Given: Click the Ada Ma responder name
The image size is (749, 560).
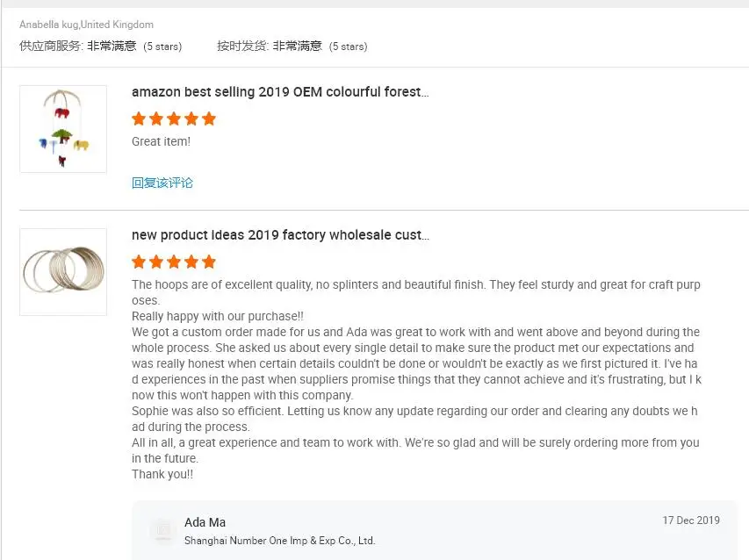Looking at the screenshot, I should [205, 522].
